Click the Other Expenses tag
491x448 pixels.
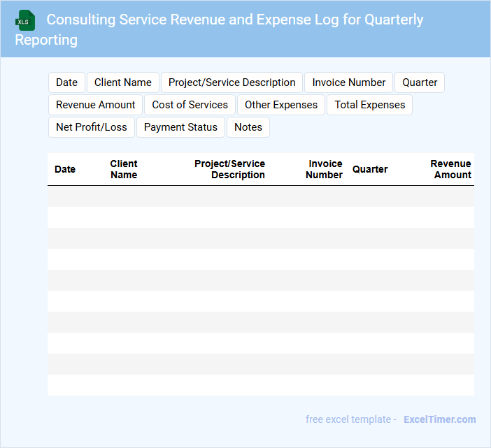point(280,105)
